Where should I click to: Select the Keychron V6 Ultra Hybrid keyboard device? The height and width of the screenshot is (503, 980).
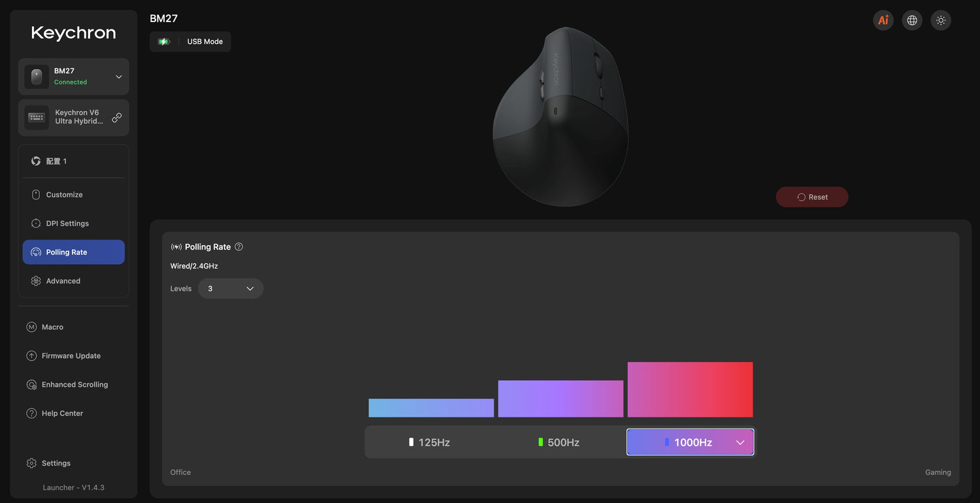coord(73,118)
